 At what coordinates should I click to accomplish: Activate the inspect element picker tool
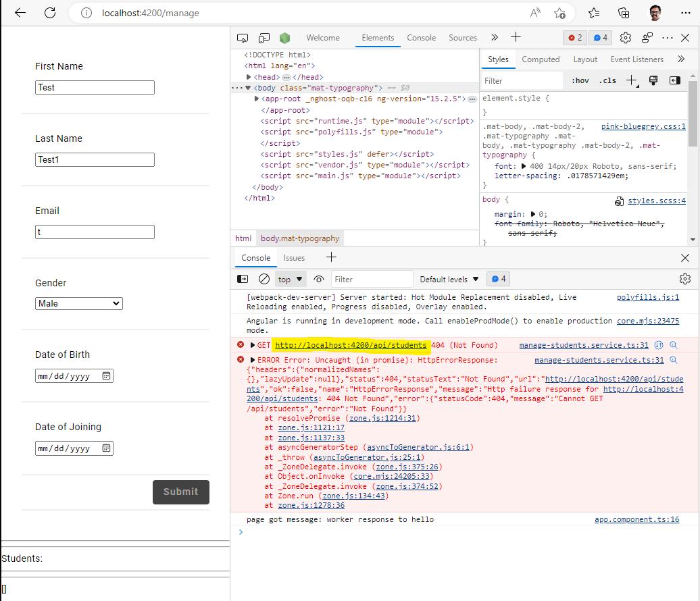[x=243, y=38]
